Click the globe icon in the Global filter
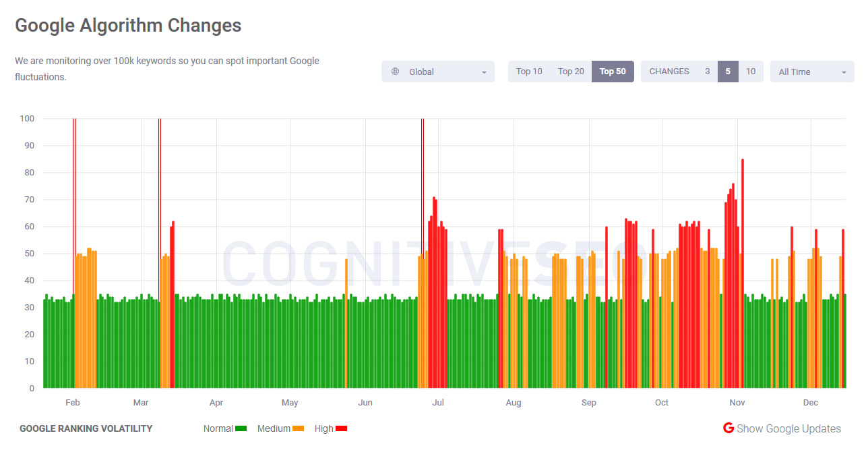This screenshot has width=868, height=450. pos(395,71)
